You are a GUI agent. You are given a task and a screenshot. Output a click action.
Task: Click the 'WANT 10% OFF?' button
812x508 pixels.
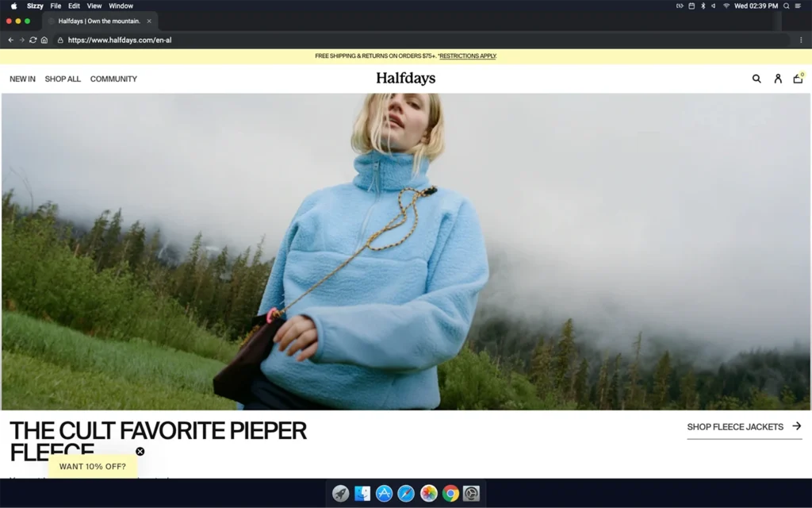pos(93,467)
